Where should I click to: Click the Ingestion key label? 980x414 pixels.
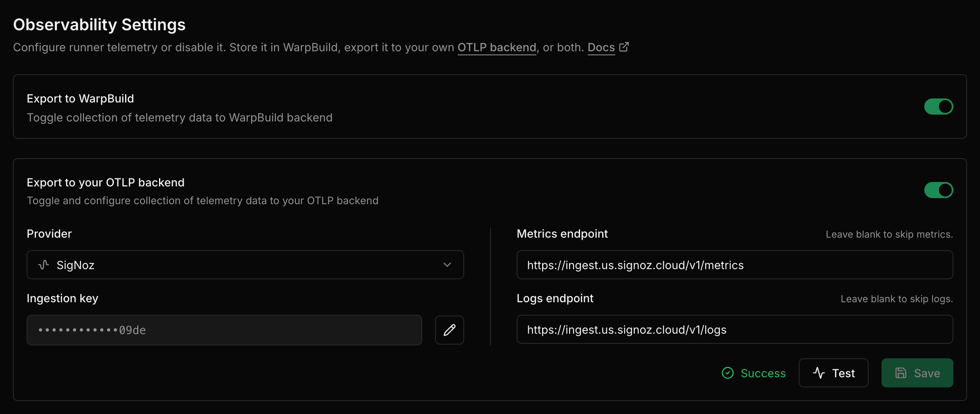63,299
